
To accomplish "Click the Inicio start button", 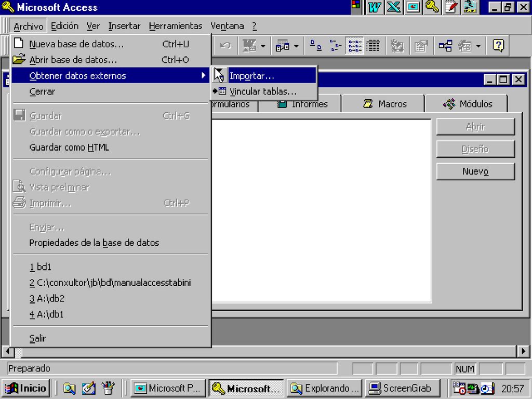I will coord(26,388).
